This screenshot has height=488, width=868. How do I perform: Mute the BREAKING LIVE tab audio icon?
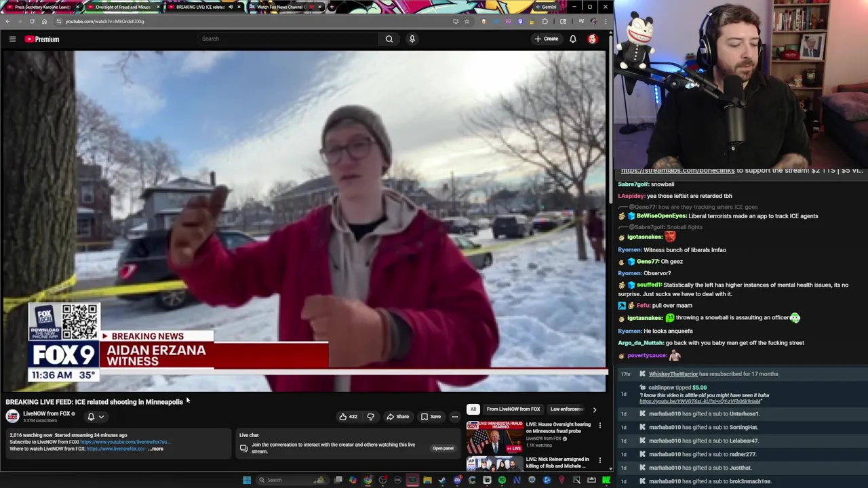231,7
